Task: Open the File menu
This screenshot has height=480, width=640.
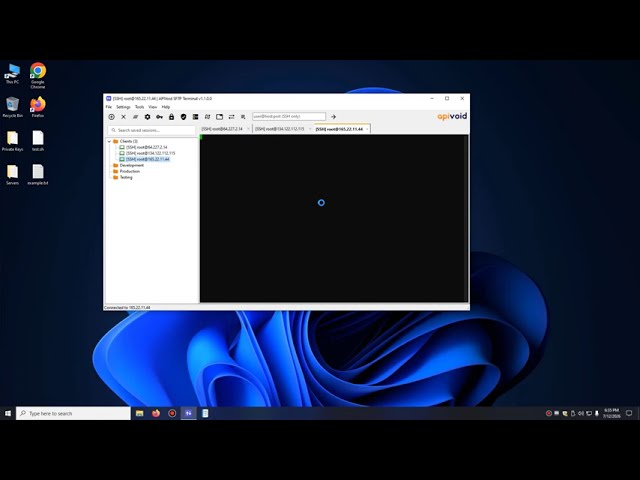Action: [109, 107]
